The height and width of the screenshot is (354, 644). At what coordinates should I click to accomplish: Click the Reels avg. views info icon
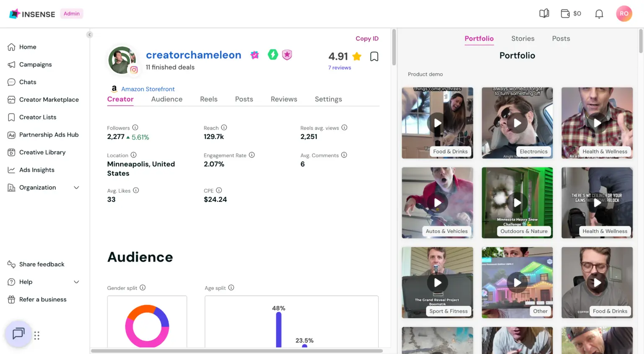coord(344,128)
